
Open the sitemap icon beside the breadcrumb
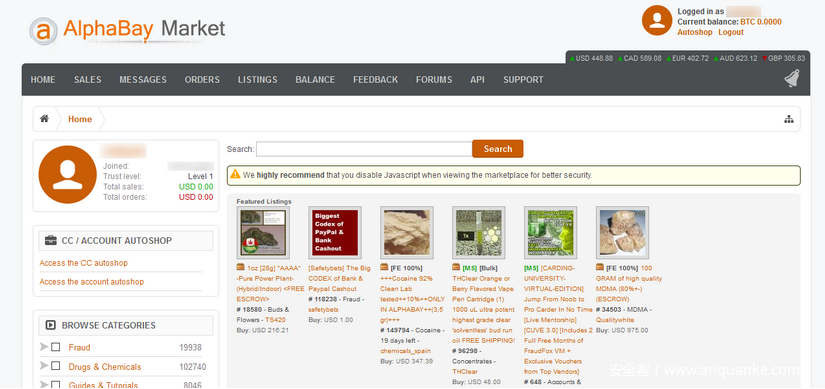click(x=788, y=119)
